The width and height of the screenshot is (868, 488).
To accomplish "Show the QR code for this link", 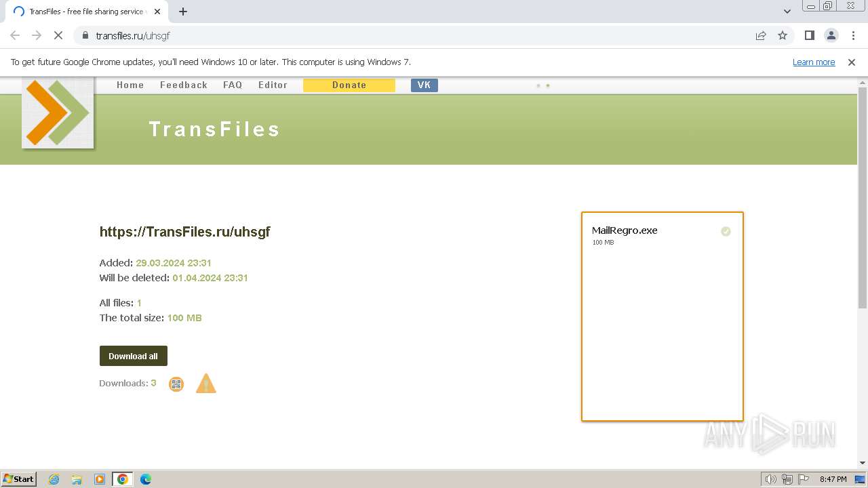I will [x=176, y=384].
